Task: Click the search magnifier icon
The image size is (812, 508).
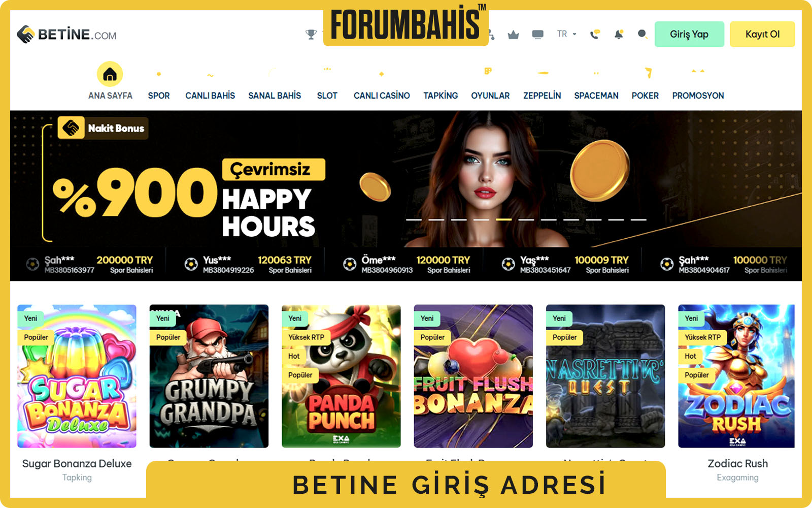Action: [x=642, y=34]
